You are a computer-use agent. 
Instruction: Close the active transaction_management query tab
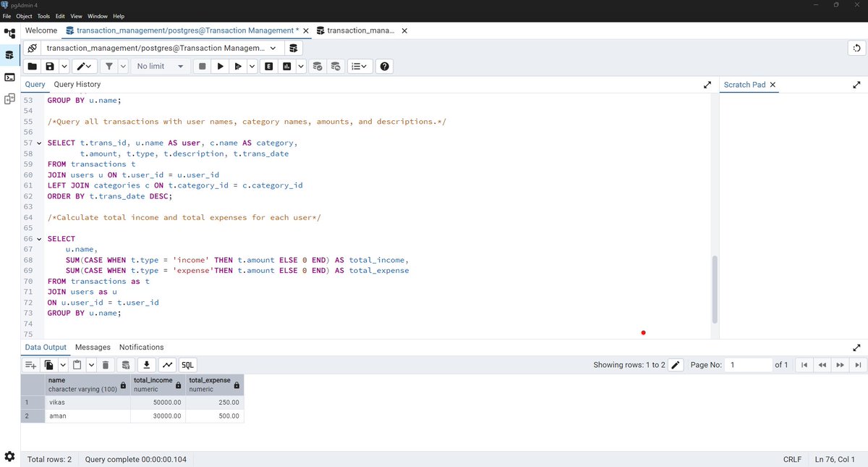[x=307, y=31]
